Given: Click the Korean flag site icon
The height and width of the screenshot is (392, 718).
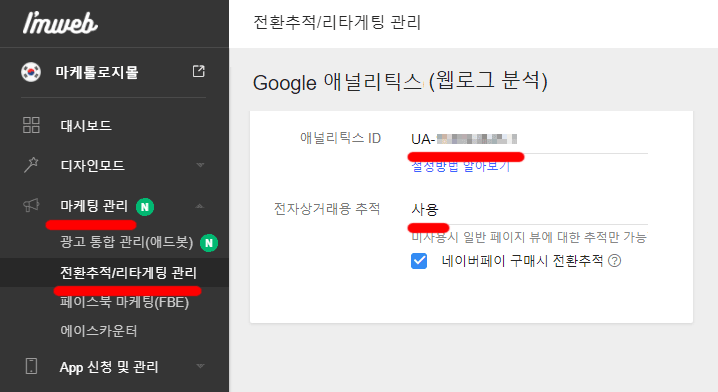Looking at the screenshot, I should pos(31,72).
